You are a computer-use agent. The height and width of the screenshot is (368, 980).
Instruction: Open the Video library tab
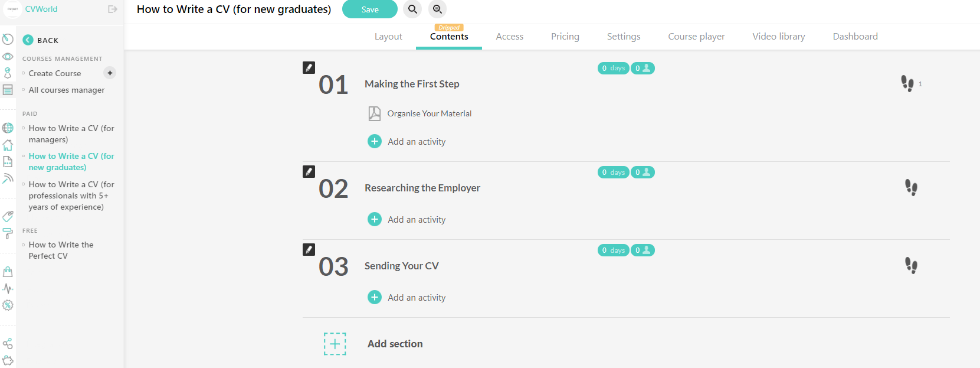778,37
